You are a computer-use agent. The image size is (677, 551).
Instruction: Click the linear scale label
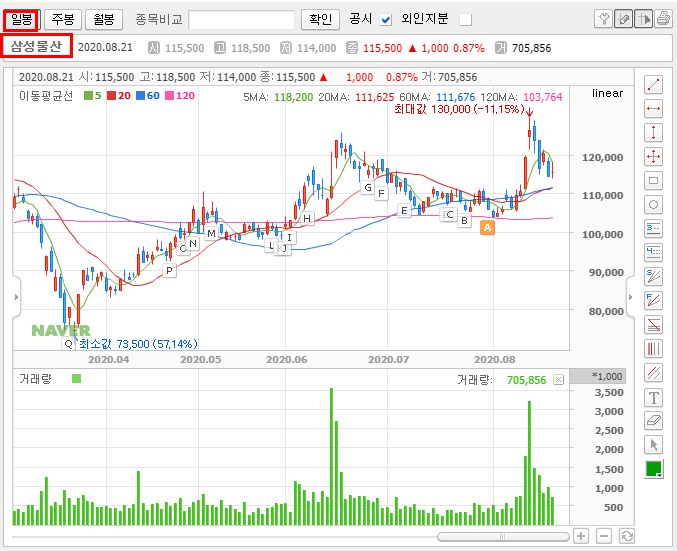point(607,93)
